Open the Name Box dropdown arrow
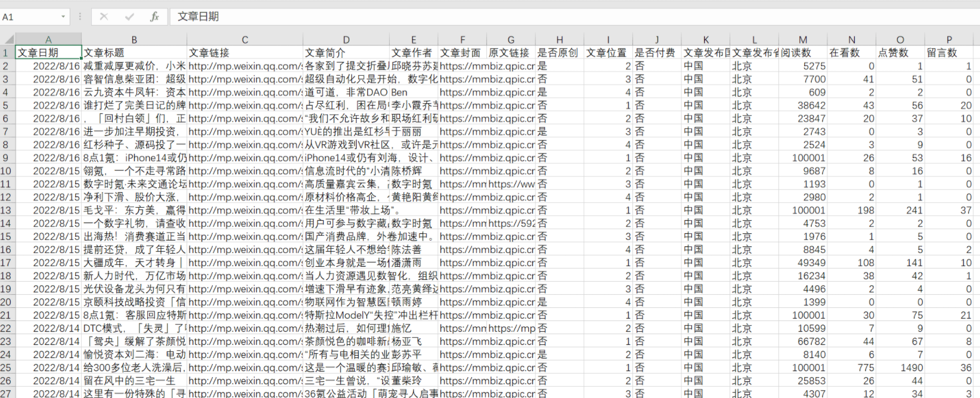Screen dimensions: 980x398 (63, 17)
